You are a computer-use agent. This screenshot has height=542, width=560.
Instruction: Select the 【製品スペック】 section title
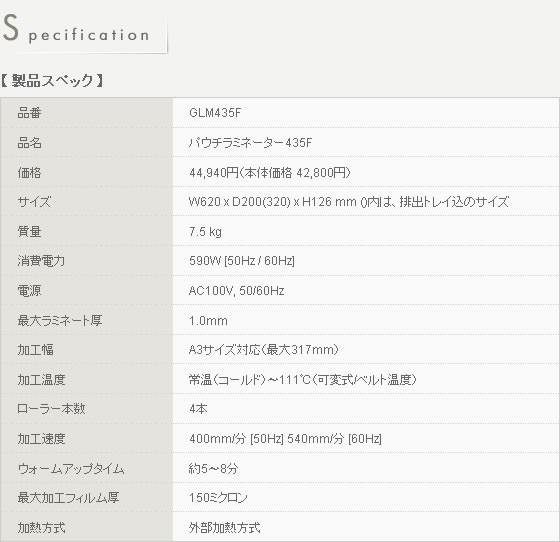click(52, 81)
